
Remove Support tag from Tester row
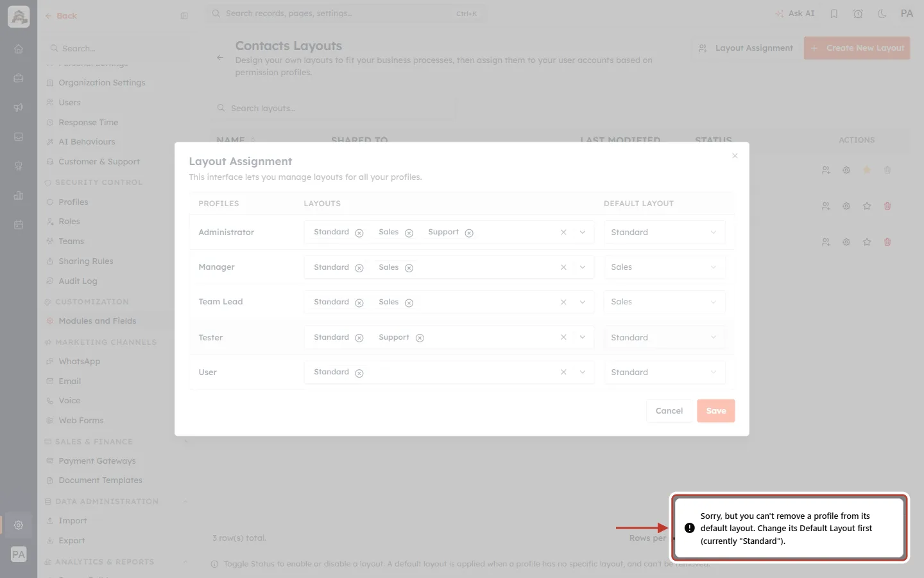[420, 338]
